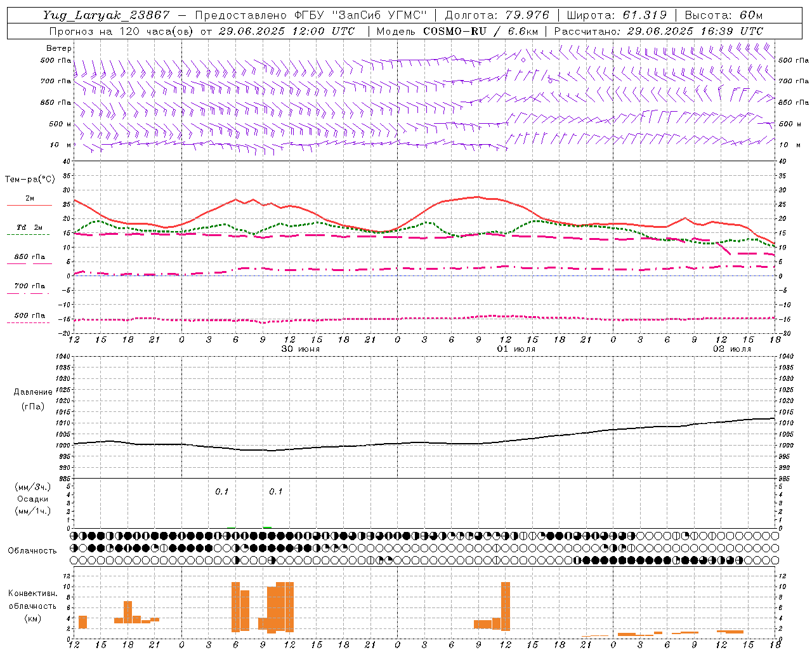
Task: Select the forecast start 29.06.2025 12:00 UTC
Action: pyautogui.click(x=287, y=31)
